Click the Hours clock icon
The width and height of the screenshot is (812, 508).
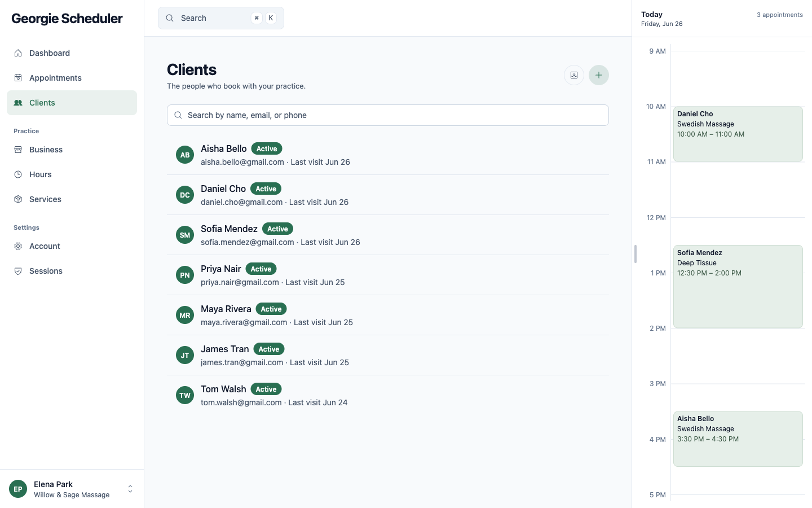[18, 174]
